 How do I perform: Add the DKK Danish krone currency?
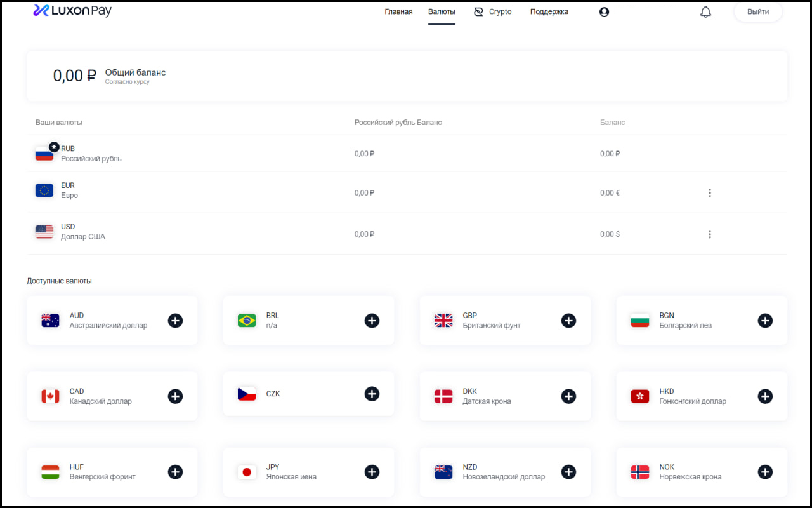568,396
